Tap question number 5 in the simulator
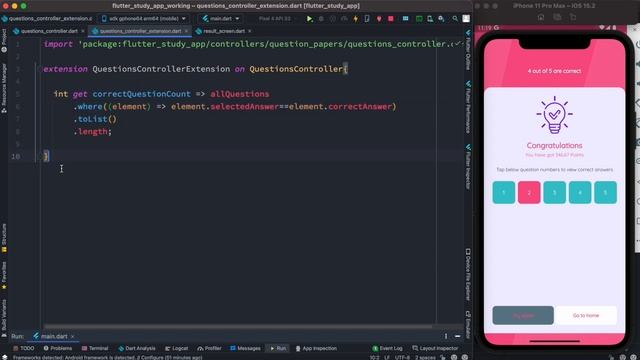640x360 pixels. tap(605, 192)
